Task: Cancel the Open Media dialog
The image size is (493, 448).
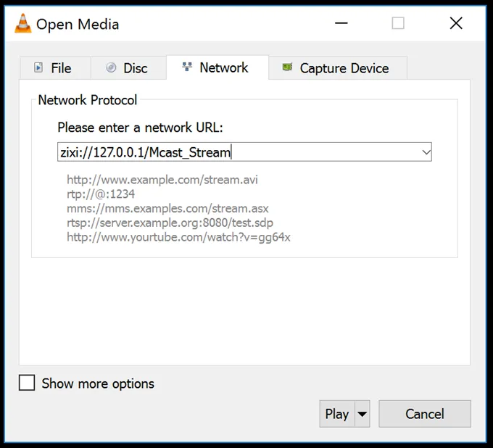Action: point(425,414)
